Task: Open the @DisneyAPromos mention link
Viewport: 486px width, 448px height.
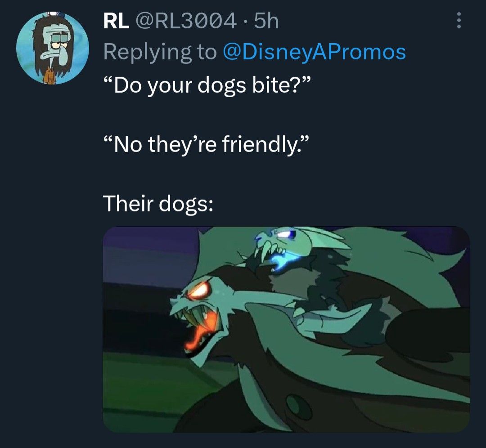Action: coord(314,52)
